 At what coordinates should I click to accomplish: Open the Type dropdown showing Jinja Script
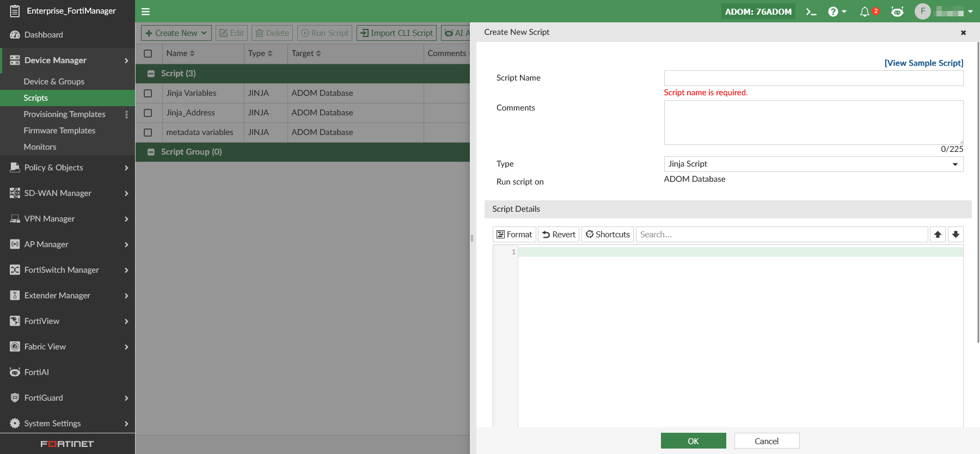click(813, 164)
